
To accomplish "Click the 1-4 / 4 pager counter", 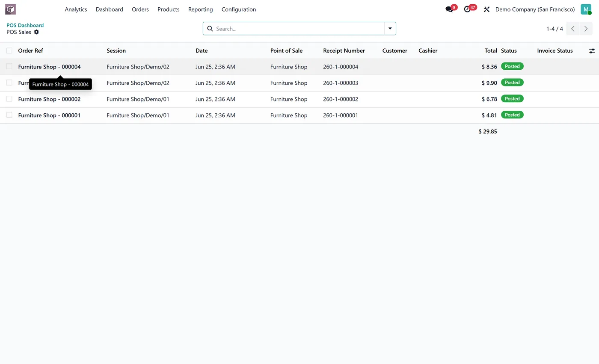I will [x=555, y=29].
